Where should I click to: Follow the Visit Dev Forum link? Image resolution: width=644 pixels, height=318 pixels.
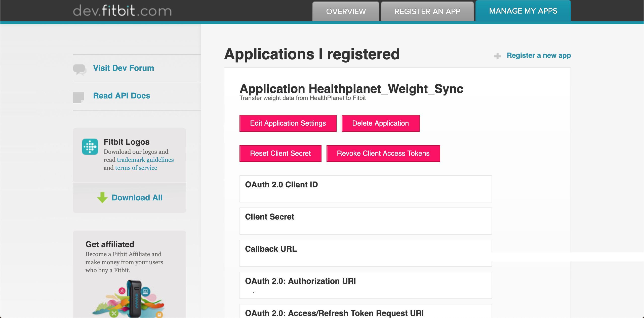coord(124,68)
